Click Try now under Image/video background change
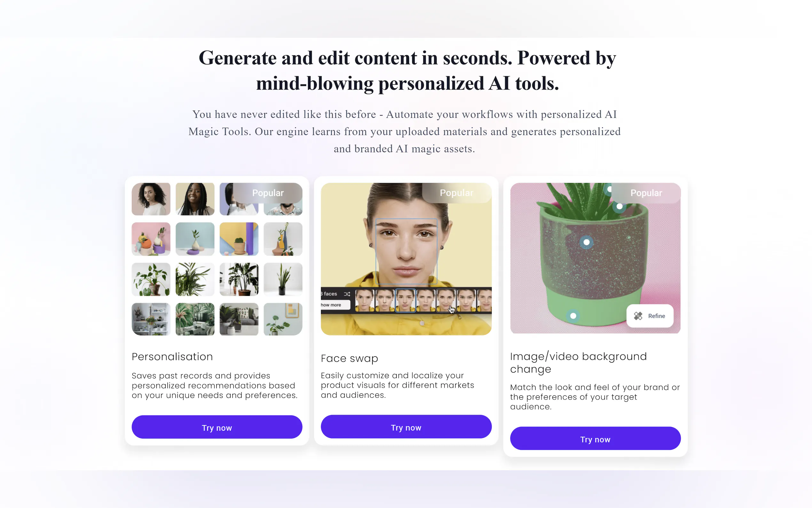This screenshot has width=812, height=508. tap(595, 439)
